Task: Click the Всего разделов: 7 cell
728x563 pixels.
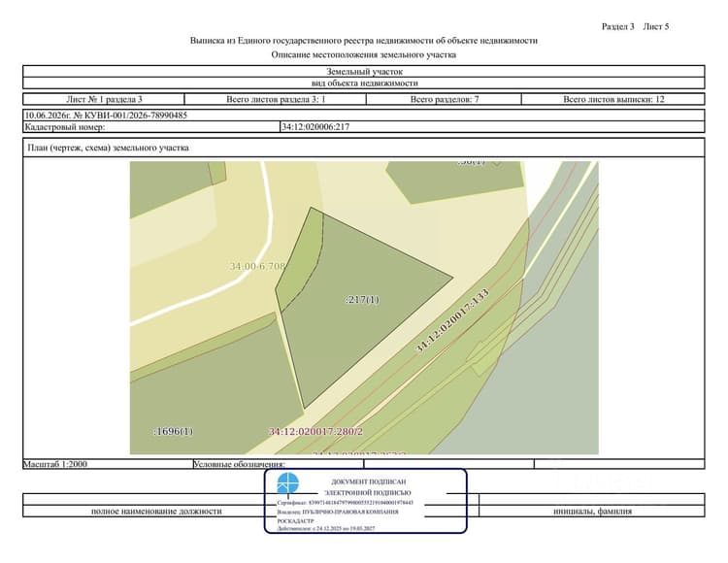Action: (x=444, y=99)
